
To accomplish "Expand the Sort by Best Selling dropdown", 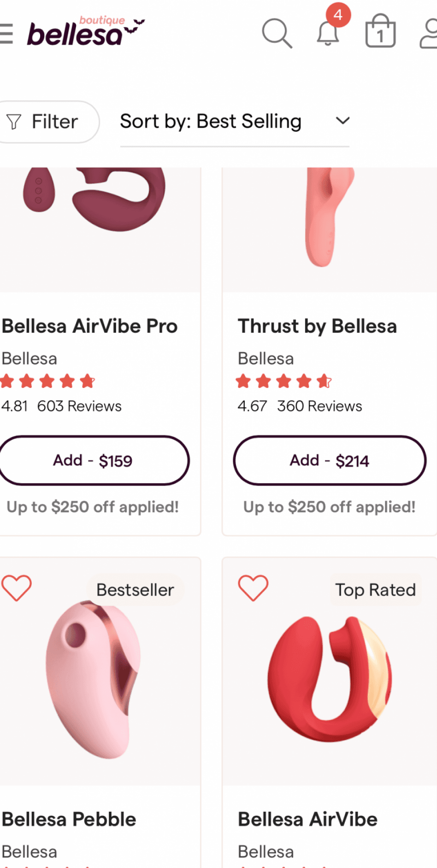I will (211, 122).
